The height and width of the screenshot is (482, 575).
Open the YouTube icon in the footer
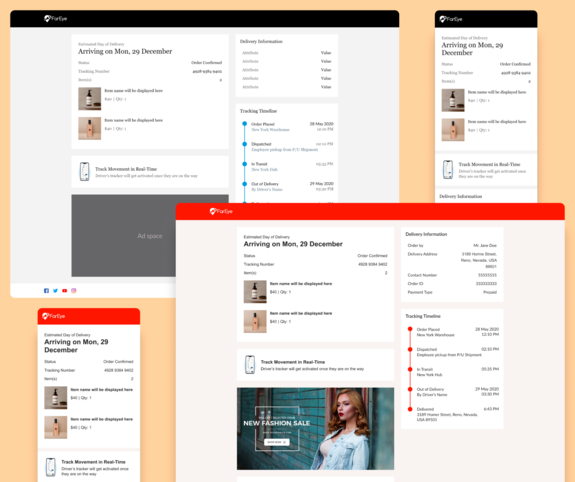pos(65,291)
